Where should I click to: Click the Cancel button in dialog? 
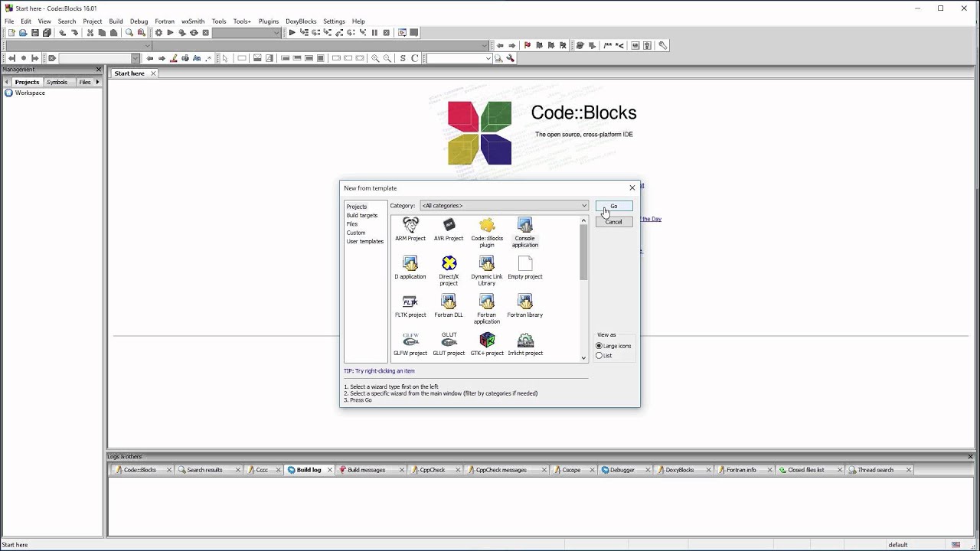click(614, 222)
